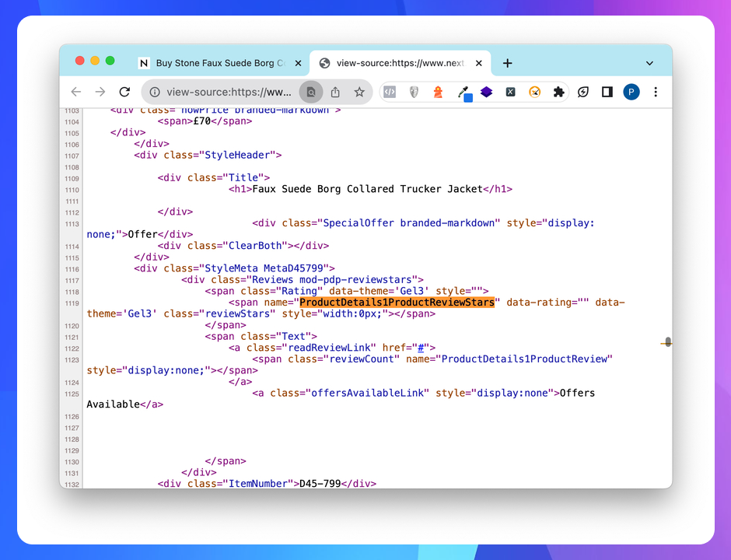
Task: Open the share icon next to the address bar
Action: point(335,92)
